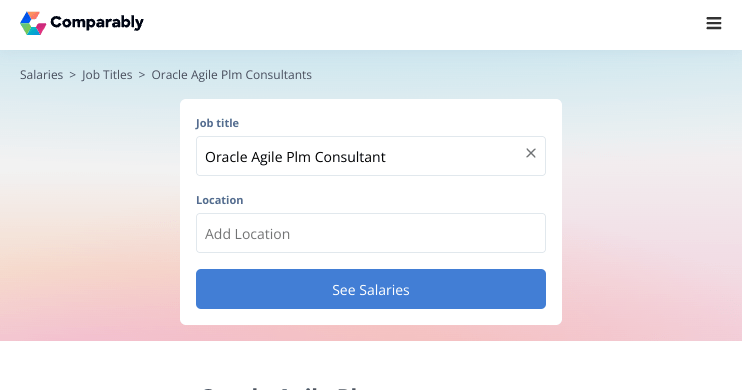Click the gradient banner left of the card
Viewport: 742px width, 390px height.
(x=90, y=213)
